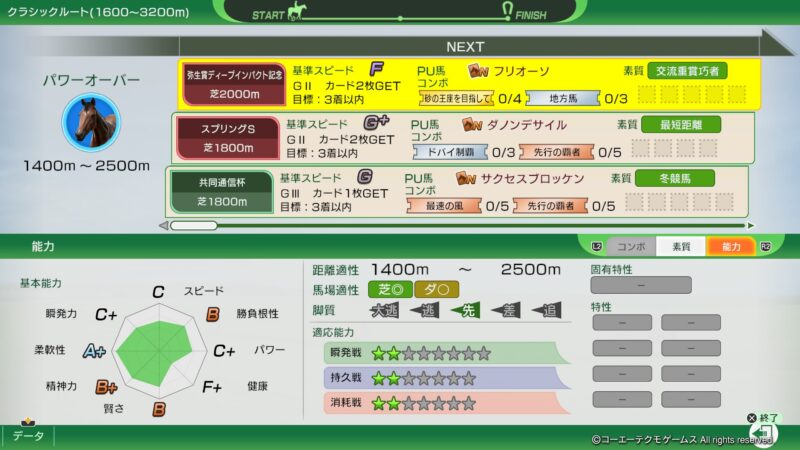Click the F speed rank icon
Viewport: 800px width, 450px height.
377,68
